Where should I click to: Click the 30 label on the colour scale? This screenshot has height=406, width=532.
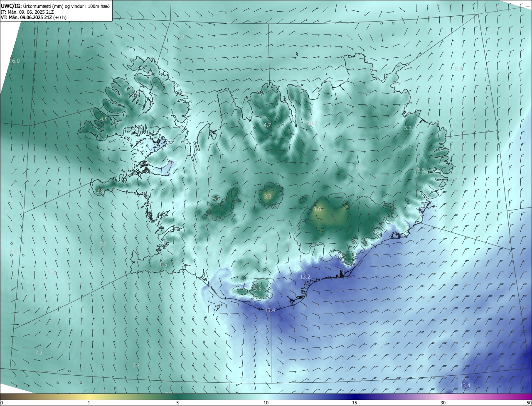(443, 403)
